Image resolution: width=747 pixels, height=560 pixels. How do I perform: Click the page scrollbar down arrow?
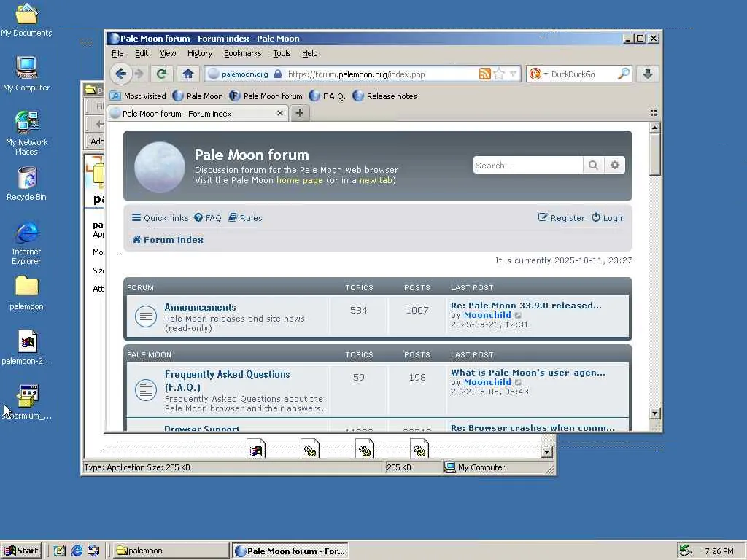(x=655, y=413)
